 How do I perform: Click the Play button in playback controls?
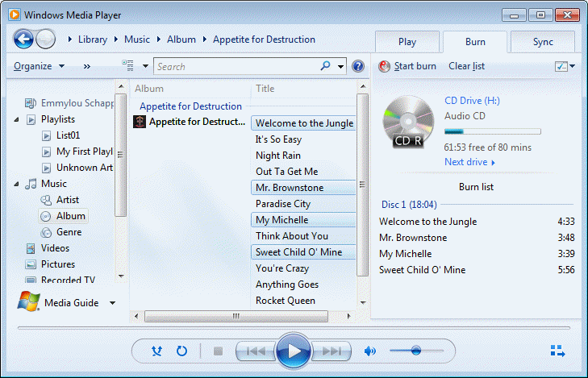293,351
